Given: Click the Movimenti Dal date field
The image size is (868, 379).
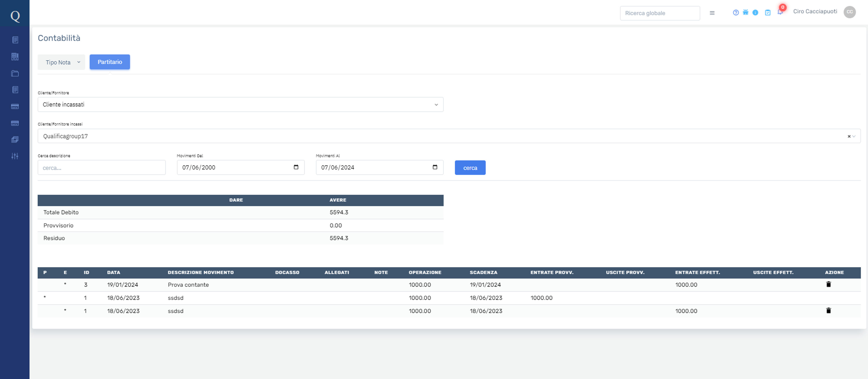Looking at the screenshot, I should (x=241, y=168).
